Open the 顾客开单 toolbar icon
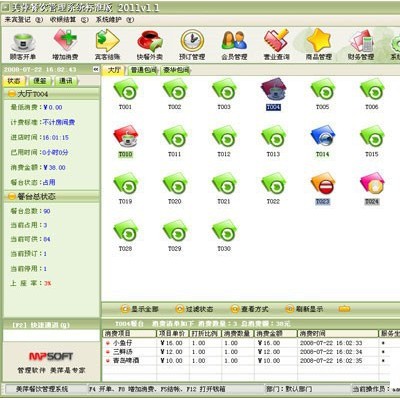The width and height of the screenshot is (400, 400). 23,45
